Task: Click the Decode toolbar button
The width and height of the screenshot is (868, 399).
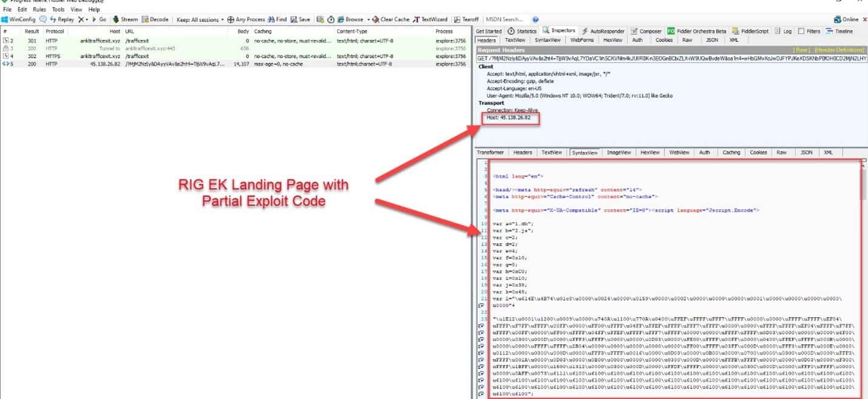Action: (x=155, y=19)
